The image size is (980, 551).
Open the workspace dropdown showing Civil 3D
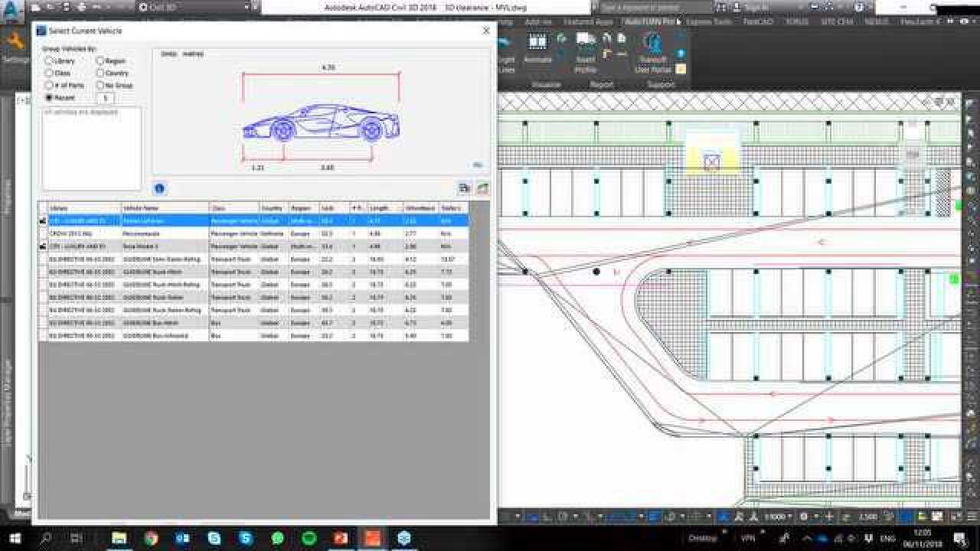(x=199, y=7)
